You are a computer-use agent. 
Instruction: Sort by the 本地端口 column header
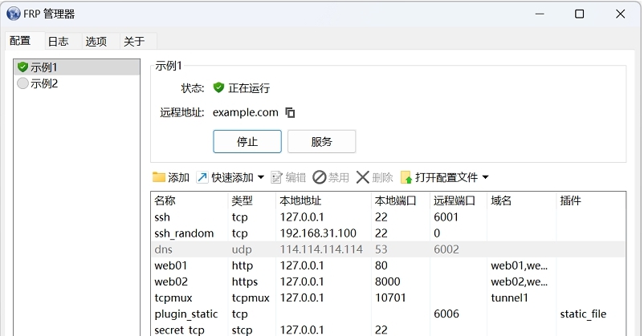click(x=401, y=200)
